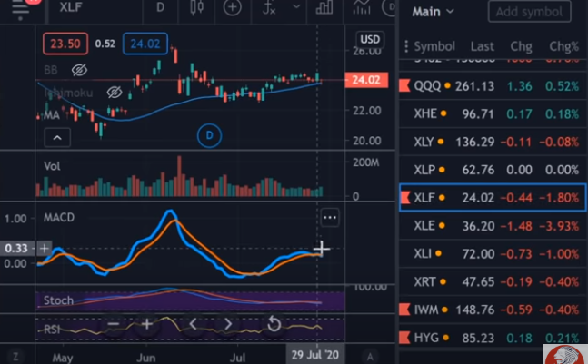Select the RSI indicator label
The image size is (588, 364).
point(52,330)
